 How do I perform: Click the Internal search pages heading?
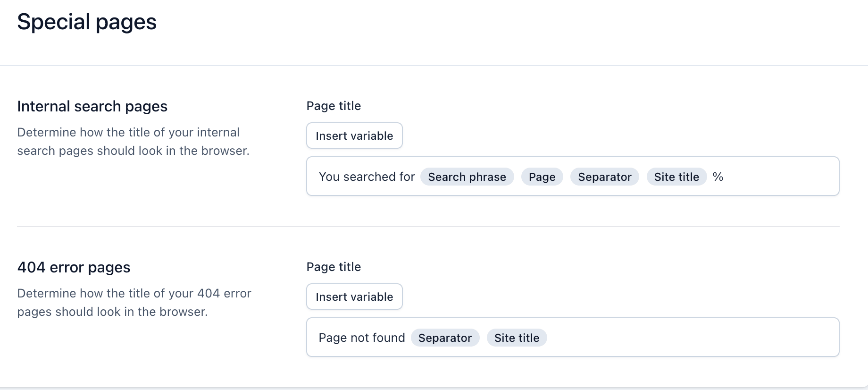(92, 106)
